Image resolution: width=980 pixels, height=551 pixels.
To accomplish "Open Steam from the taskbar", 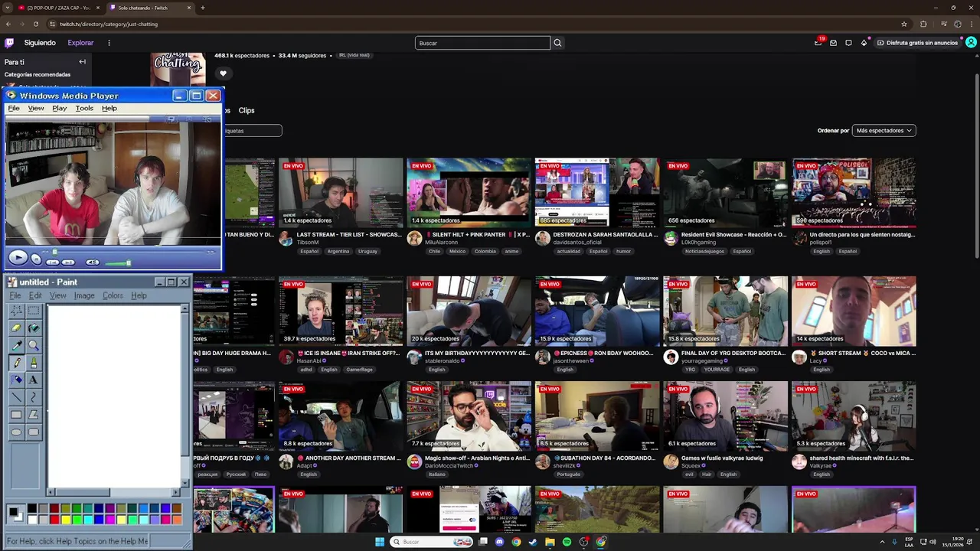I will (x=533, y=542).
